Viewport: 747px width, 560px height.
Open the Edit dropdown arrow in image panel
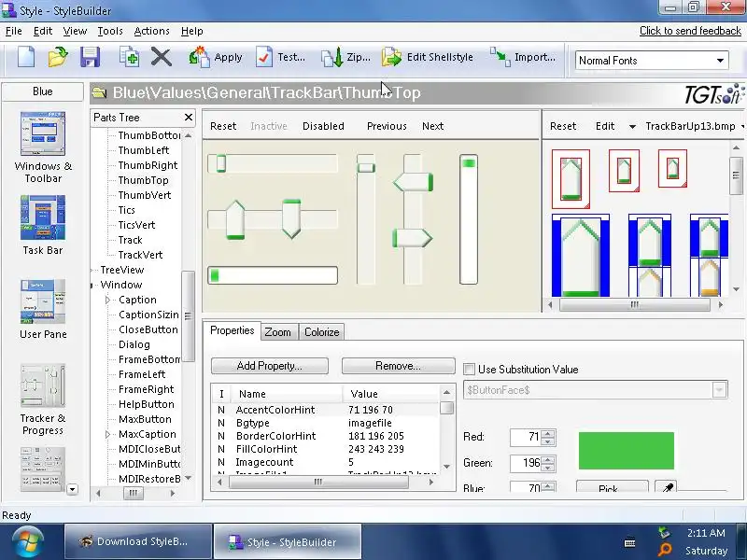[632, 126]
